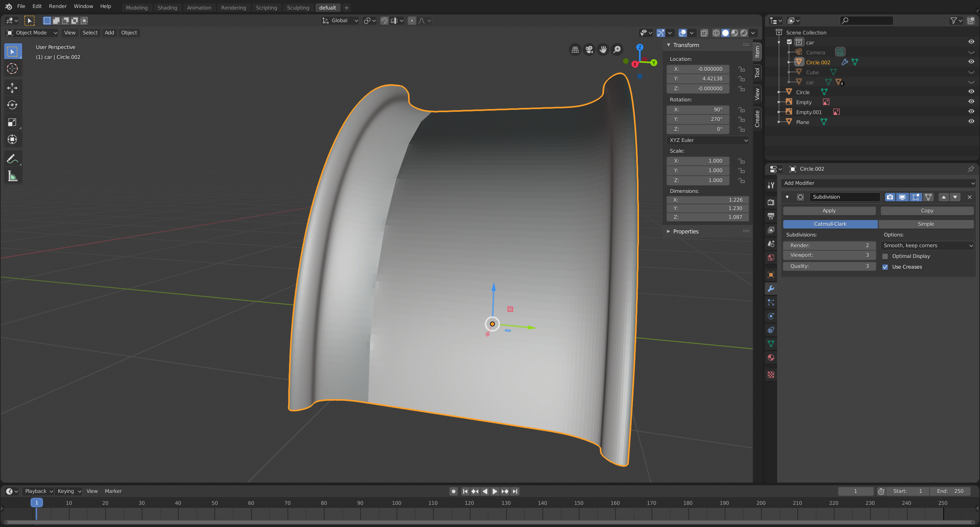Open the Smooth, keep corners dropdown
Image resolution: width=980 pixels, height=527 pixels.
928,246
